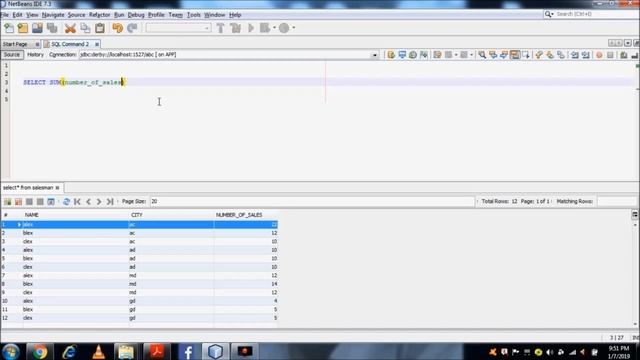Click the Insert Record icon in results toolbar
Screen dimensions: 640x360
[7, 202]
